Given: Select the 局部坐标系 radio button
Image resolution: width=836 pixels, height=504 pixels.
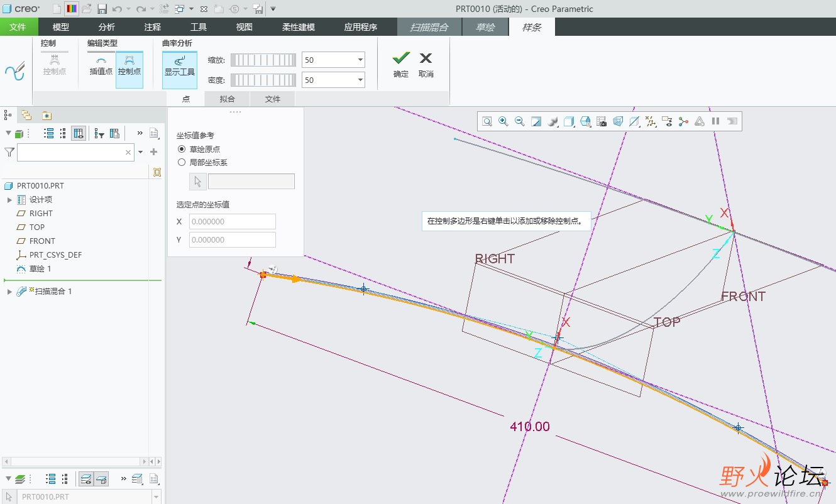Looking at the screenshot, I should 182,162.
